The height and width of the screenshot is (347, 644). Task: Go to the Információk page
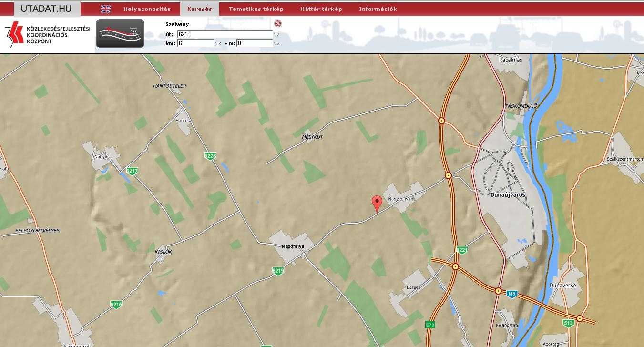click(x=378, y=9)
